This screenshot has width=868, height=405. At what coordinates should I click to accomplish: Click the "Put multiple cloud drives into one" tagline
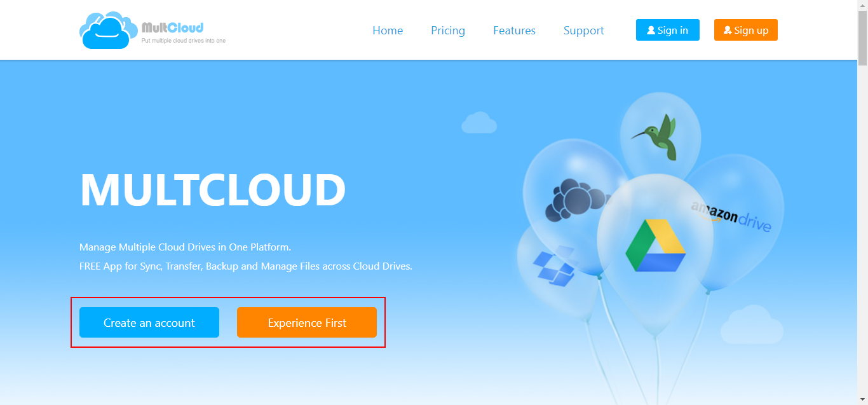point(183,41)
